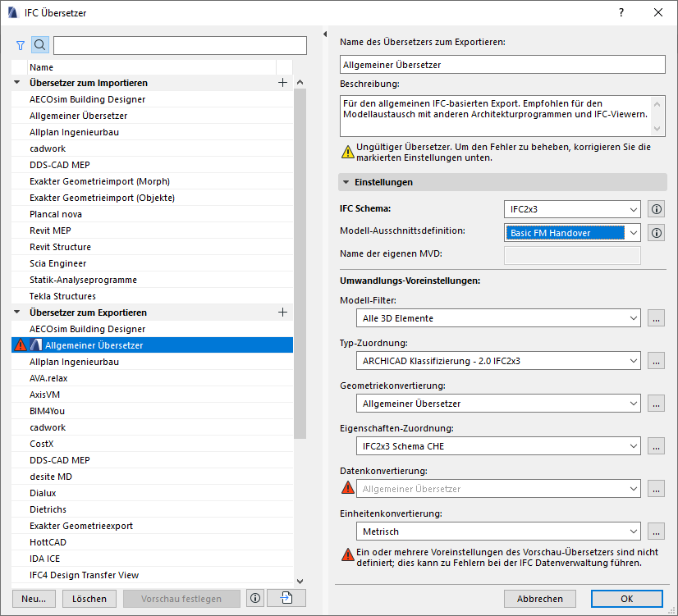Select CostX export translator

pos(152,444)
